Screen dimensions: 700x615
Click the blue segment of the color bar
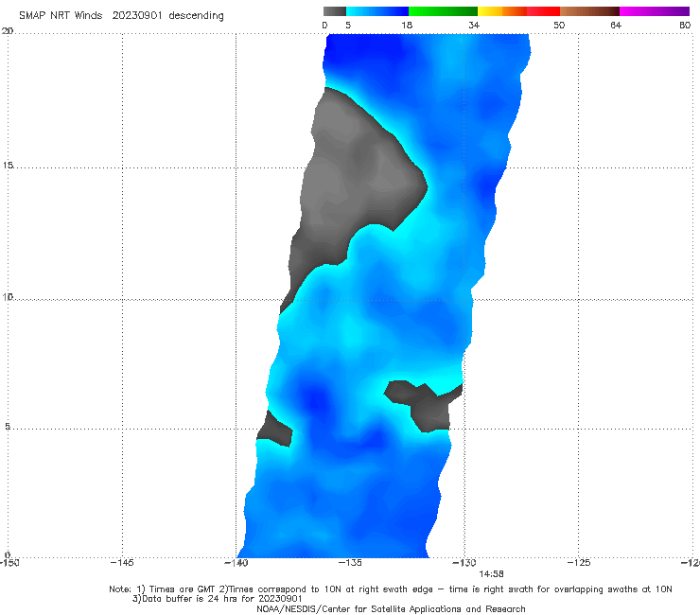(x=377, y=11)
